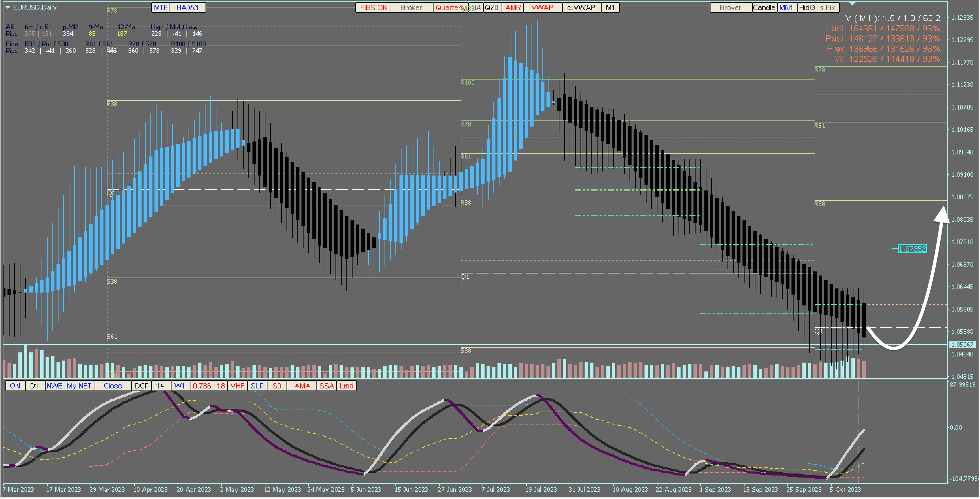Click the MTF button
Image resolution: width=980 pixels, height=499 pixels.
point(160,7)
